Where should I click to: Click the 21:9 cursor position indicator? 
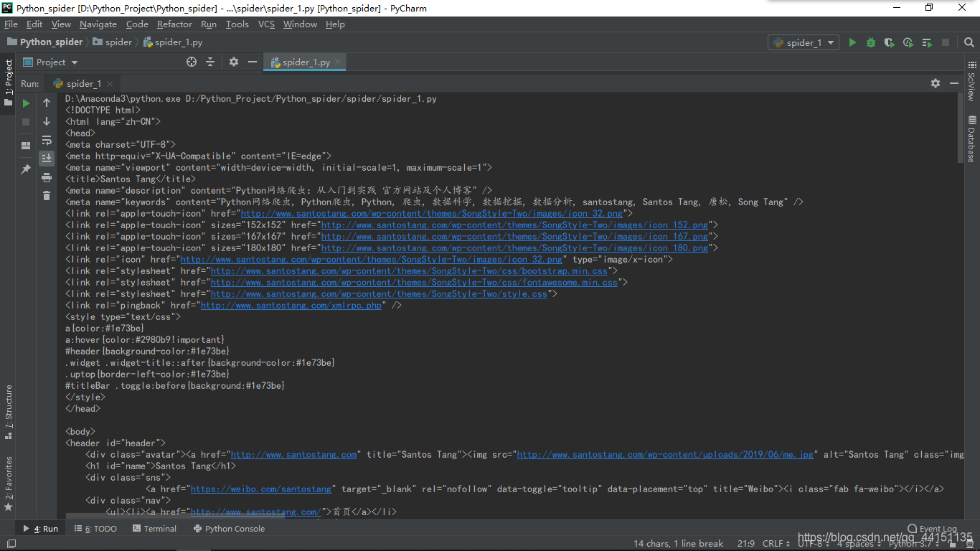point(746,544)
